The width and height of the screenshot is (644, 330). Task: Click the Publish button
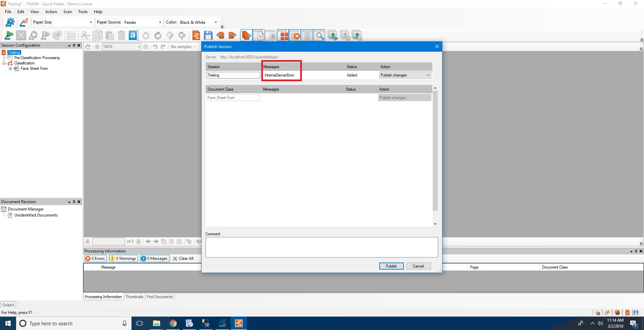click(391, 266)
